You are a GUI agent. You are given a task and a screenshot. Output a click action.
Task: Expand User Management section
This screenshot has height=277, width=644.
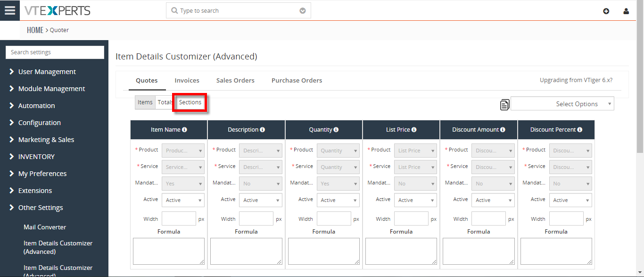coord(47,72)
